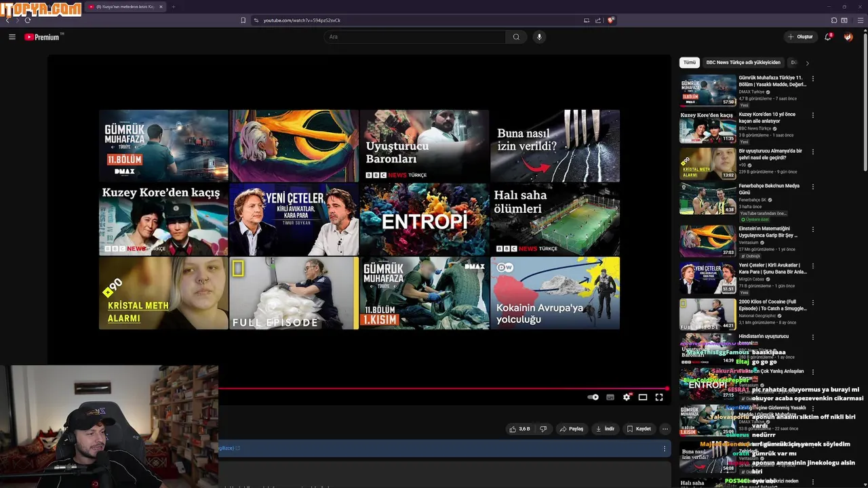Click the Brave shields icon
Image resolution: width=868 pixels, height=488 pixels.
pyautogui.click(x=610, y=20)
